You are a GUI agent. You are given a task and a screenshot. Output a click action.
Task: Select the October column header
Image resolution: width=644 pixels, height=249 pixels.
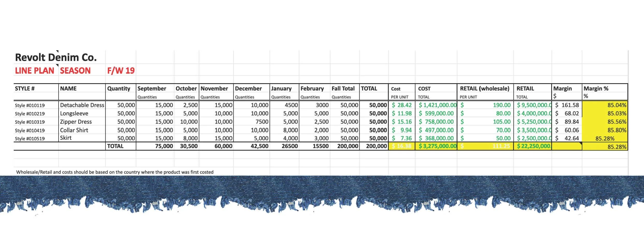[186, 89]
